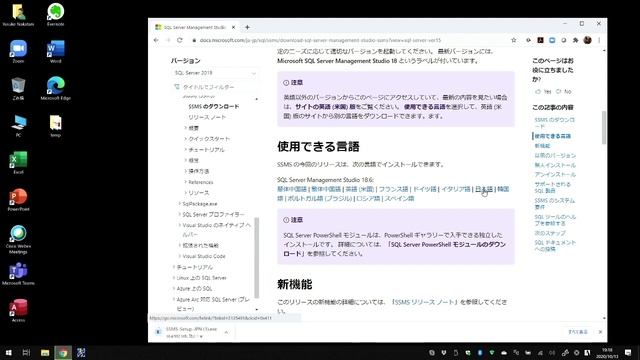
Task: Open the Zoom desktop shortcut
Action: click(18, 51)
